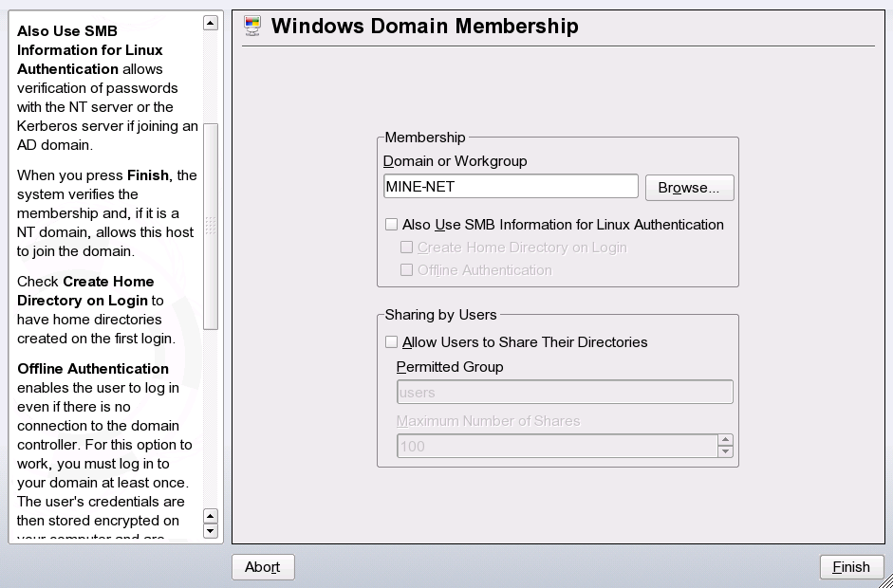The height and width of the screenshot is (588, 893).
Task: Click the Windows Domain Membership heading text
Action: pyautogui.click(x=424, y=26)
